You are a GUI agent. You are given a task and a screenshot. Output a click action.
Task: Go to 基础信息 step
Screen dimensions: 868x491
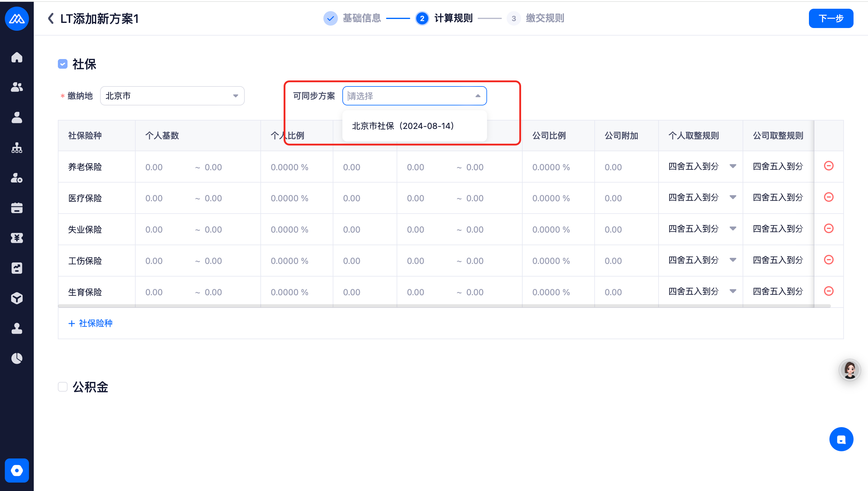point(361,18)
